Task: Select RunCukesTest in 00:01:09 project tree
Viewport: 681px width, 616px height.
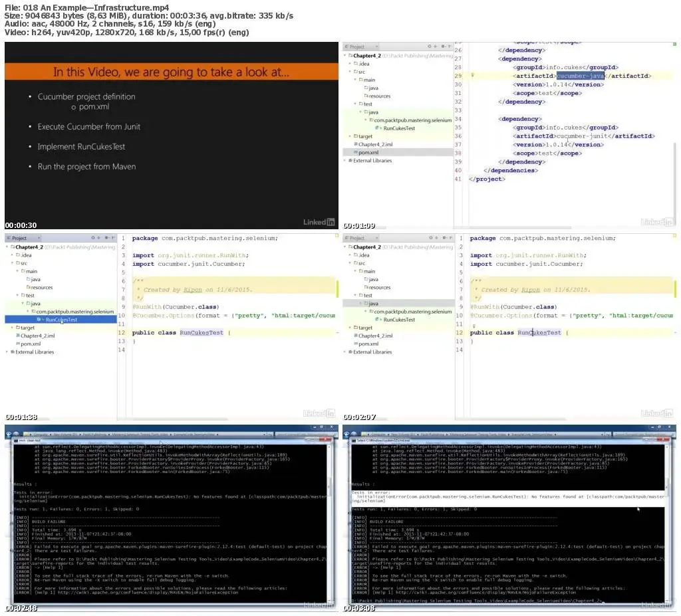Action: [399, 128]
